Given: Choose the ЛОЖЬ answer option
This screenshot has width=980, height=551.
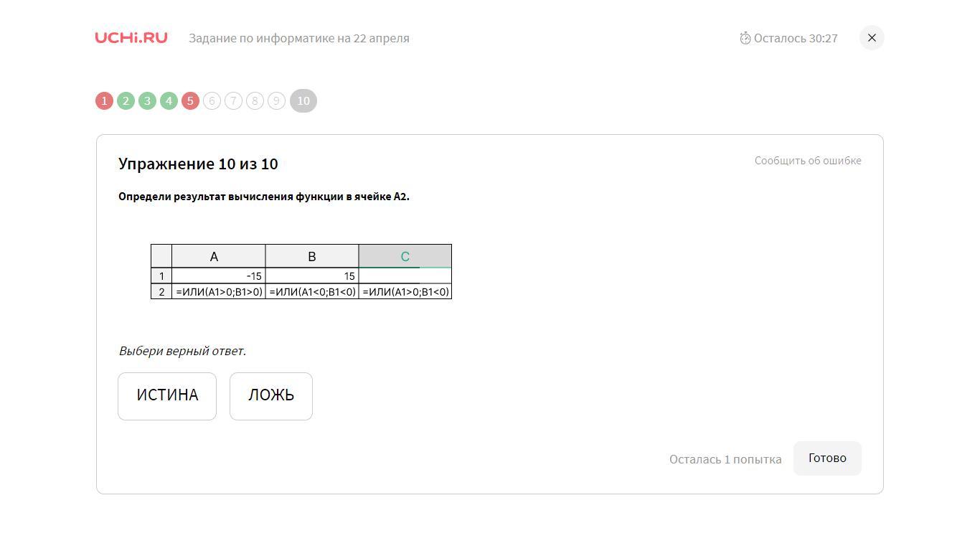Looking at the screenshot, I should pyautogui.click(x=271, y=396).
